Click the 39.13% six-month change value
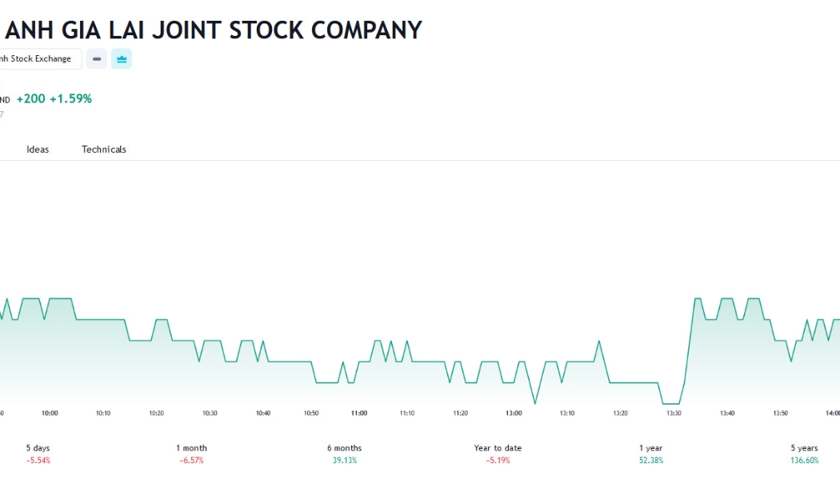Viewport: 840px width, 504px height. click(345, 461)
